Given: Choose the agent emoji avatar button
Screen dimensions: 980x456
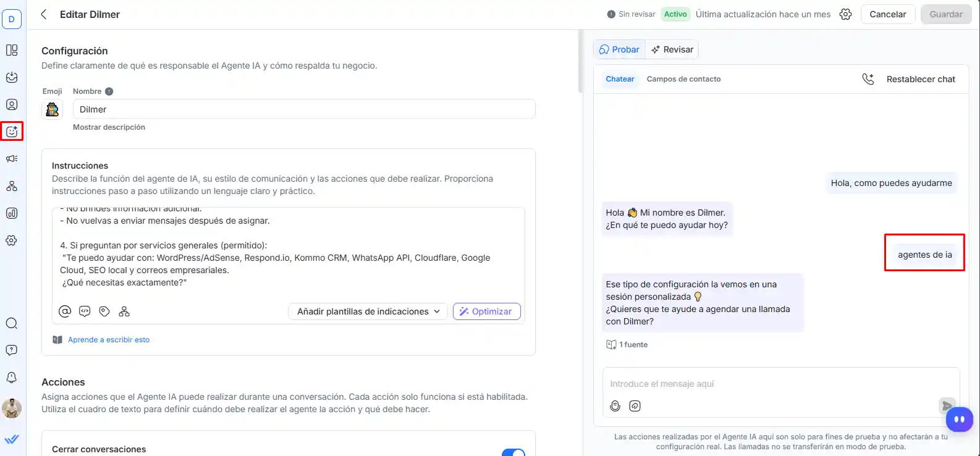Looking at the screenshot, I should coord(53,109).
